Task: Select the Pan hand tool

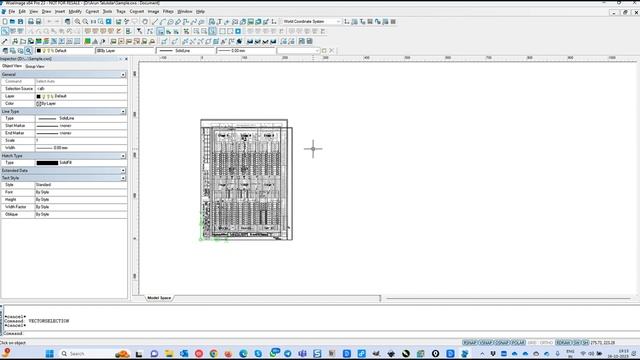Action: pos(145,21)
